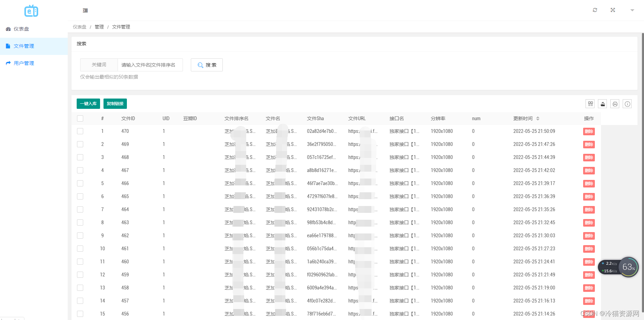Check the row with file ID 469
The image size is (644, 320).
pos(80,144)
